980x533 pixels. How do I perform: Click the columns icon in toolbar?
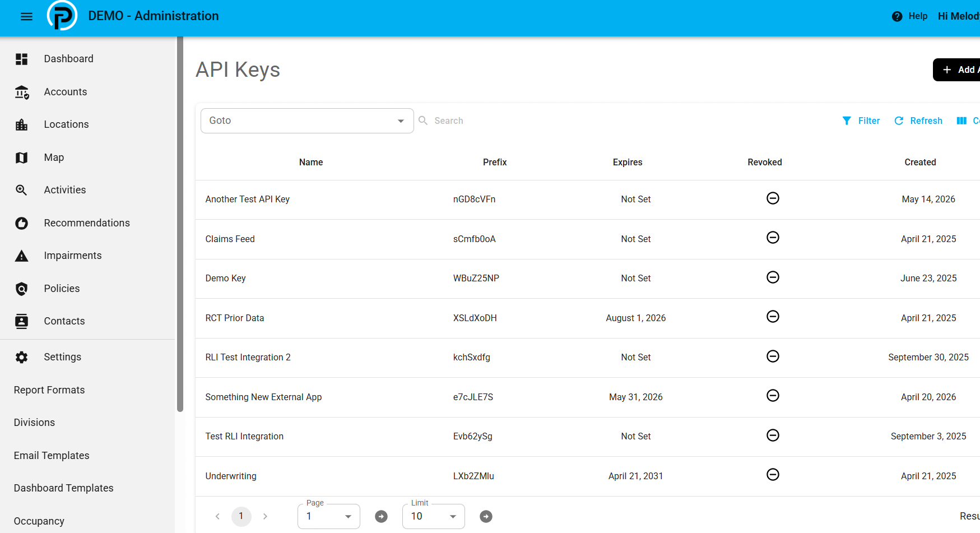pos(962,120)
